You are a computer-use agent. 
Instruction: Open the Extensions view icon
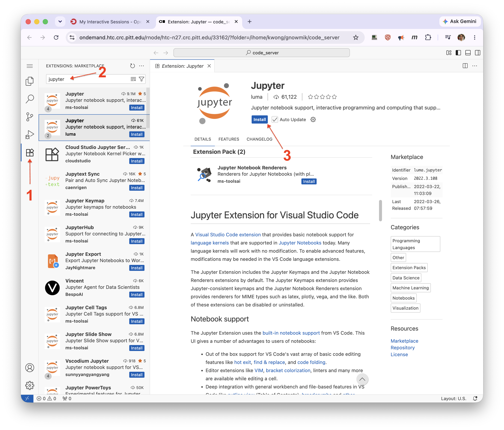(30, 152)
